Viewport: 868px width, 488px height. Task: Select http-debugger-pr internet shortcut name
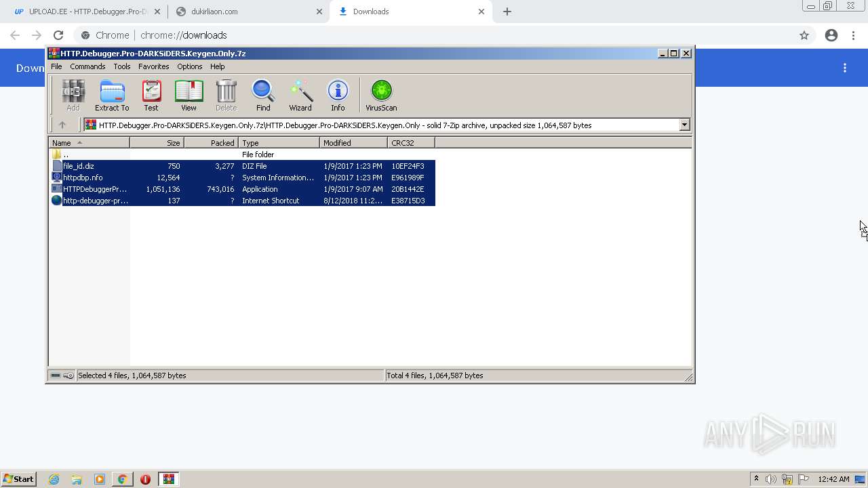[x=95, y=201]
